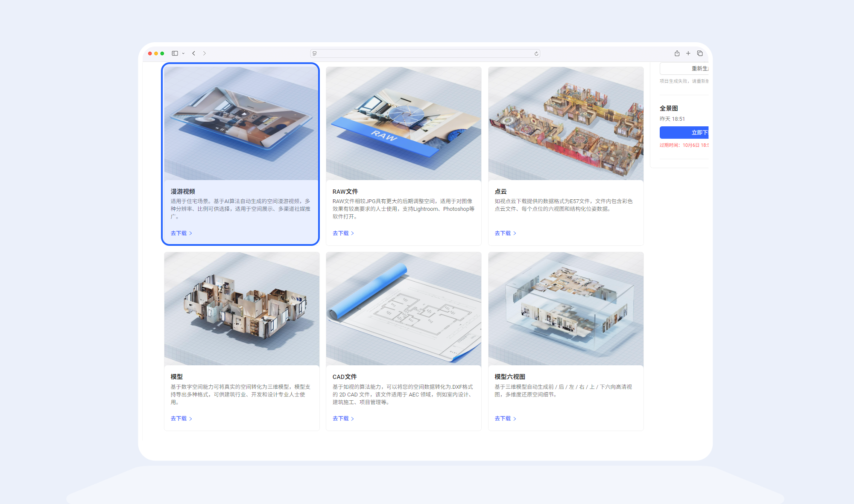
Task: Show tab overview icon
Action: 700,53
